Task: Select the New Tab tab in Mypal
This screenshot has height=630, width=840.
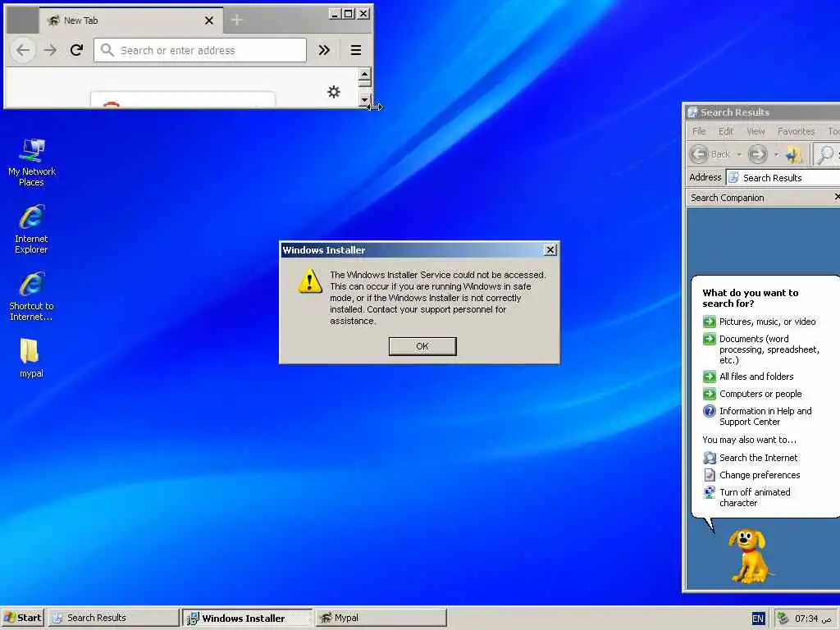Action: pos(130,21)
